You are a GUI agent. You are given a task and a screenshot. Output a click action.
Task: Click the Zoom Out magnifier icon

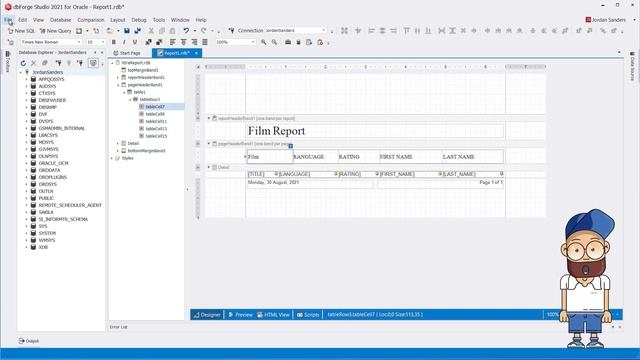point(274,42)
